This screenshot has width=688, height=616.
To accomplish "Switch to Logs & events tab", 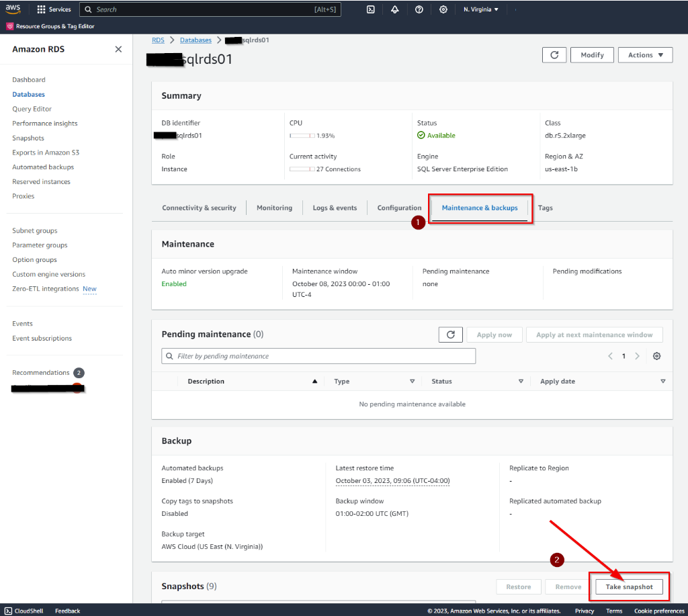I will click(x=335, y=208).
